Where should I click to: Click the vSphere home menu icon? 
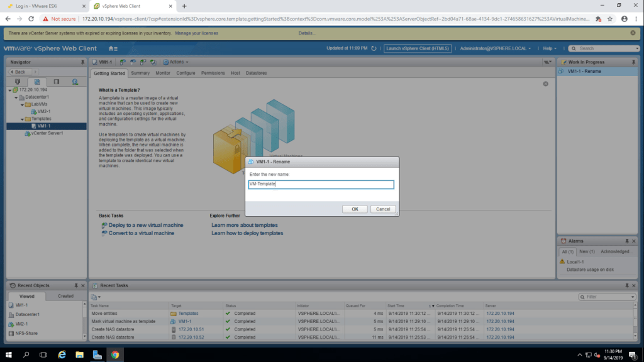pos(113,48)
